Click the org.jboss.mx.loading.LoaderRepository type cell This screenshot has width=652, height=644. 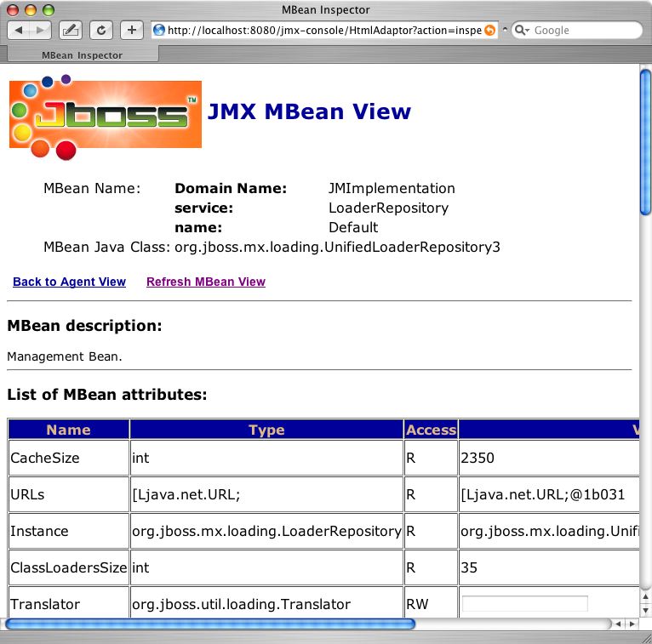(266, 531)
